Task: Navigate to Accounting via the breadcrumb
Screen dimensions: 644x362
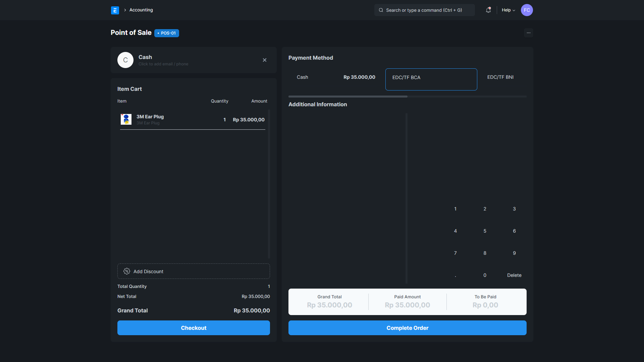Action: 141,10
